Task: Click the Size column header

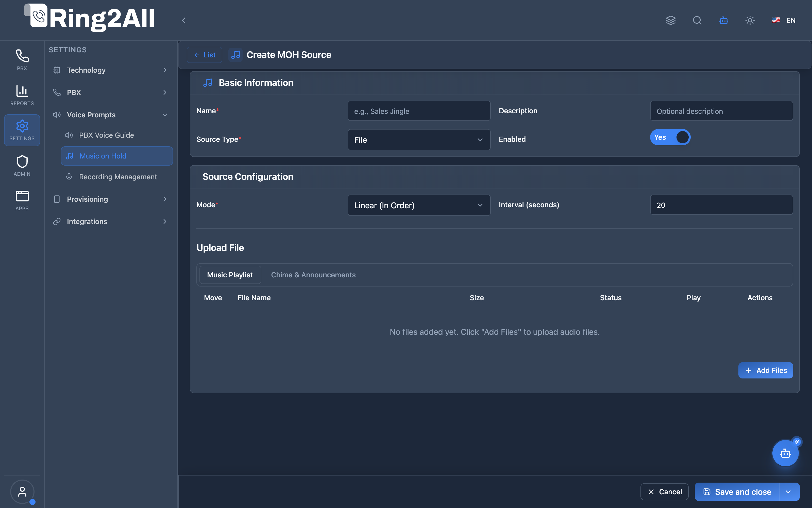Action: tap(477, 298)
